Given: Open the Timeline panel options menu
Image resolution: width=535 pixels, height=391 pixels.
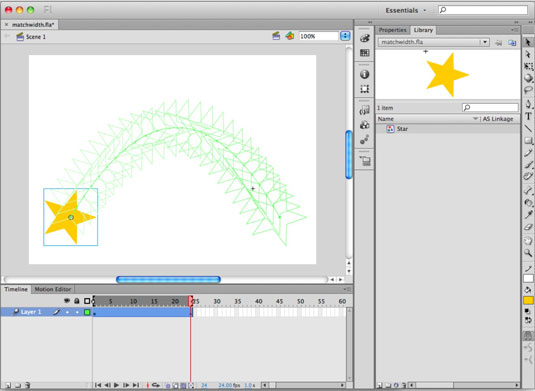Looking at the screenshot, I should (x=347, y=289).
